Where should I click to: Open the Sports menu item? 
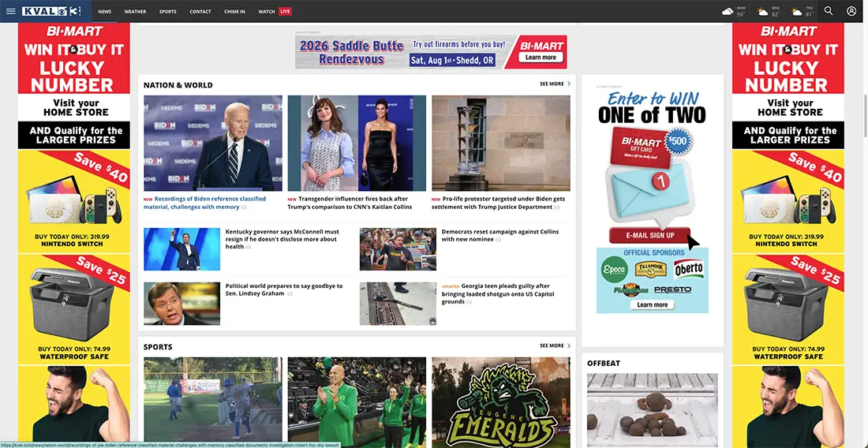168,11
